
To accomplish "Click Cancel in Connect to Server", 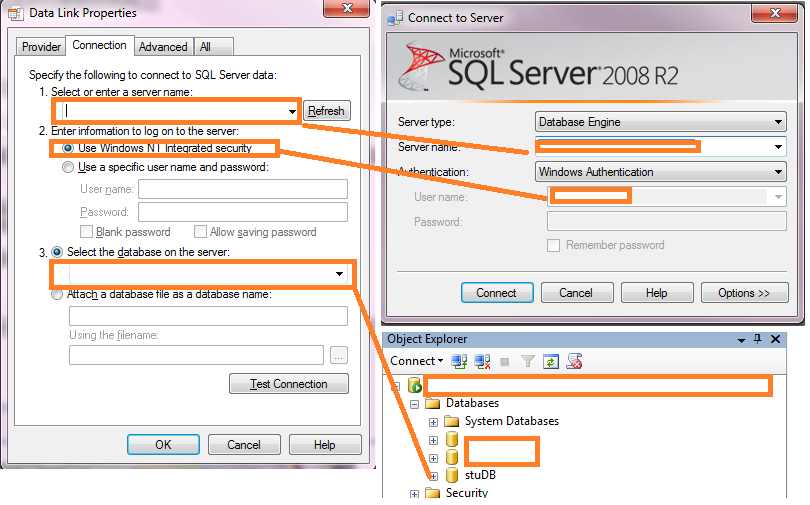I will click(x=577, y=293).
